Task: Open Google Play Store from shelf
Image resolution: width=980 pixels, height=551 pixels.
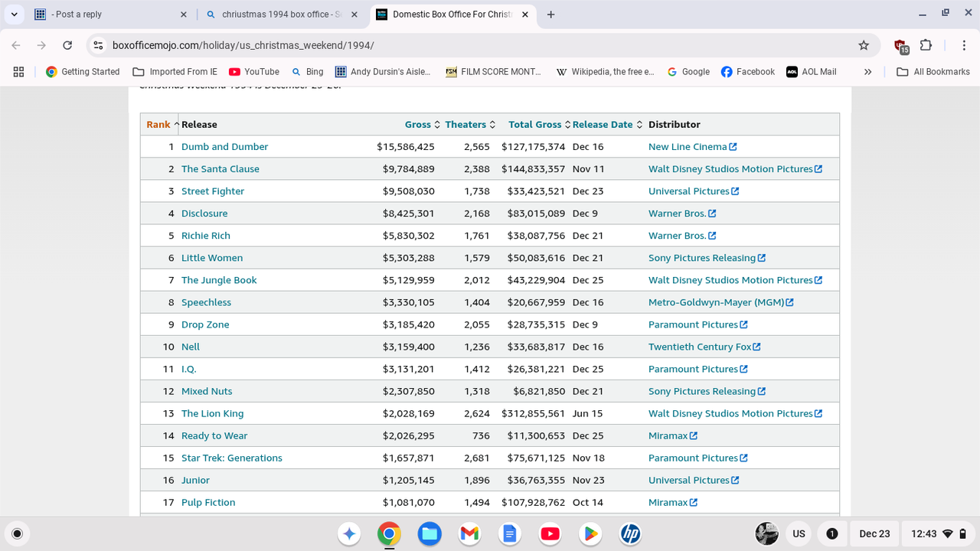Action: tap(590, 533)
